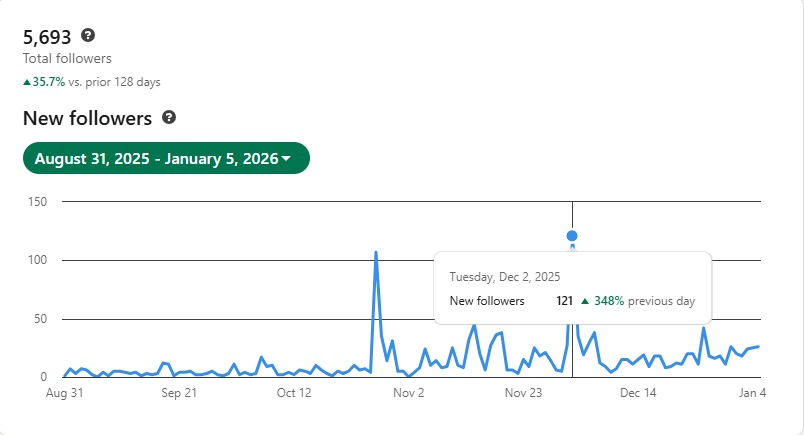Select the highlighted Dec 2 data point dot
The width and height of the screenshot is (804, 435).
coord(572,237)
